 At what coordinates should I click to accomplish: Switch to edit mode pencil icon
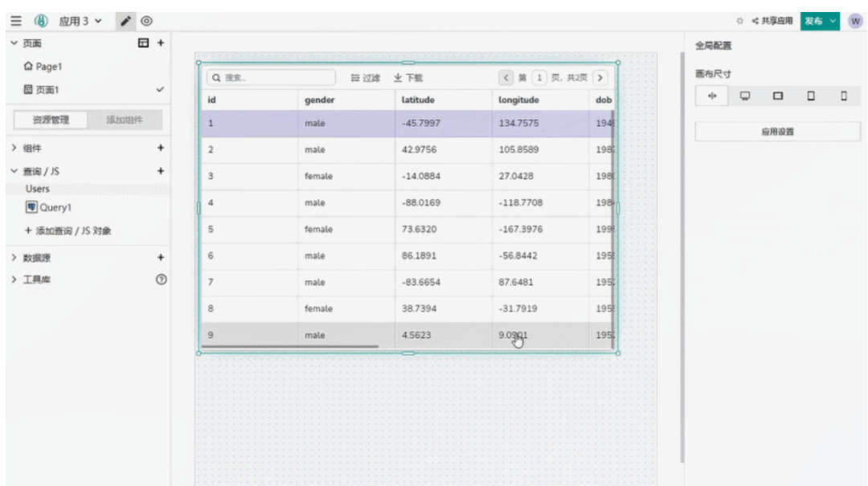125,21
